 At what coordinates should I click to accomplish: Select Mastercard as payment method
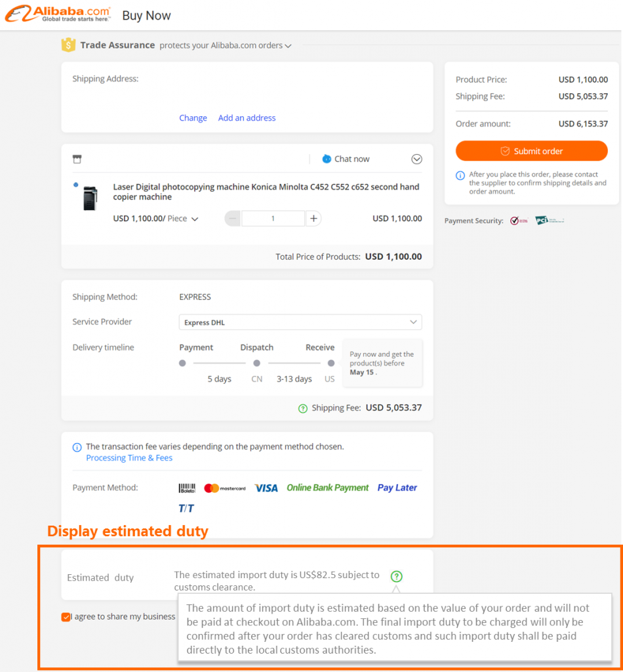(226, 488)
